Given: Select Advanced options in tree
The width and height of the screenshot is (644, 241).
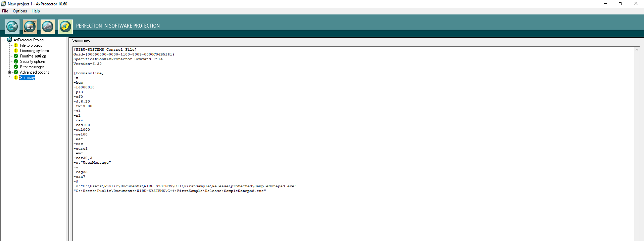Looking at the screenshot, I should 35,72.
